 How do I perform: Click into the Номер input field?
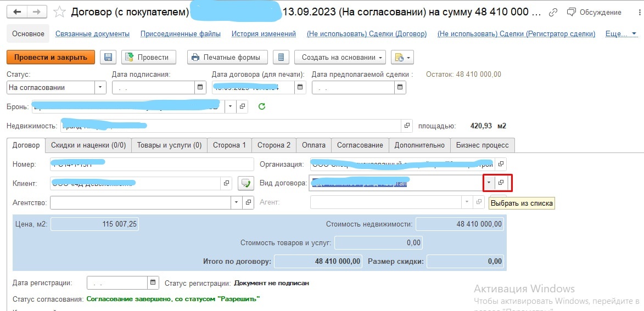pos(151,164)
